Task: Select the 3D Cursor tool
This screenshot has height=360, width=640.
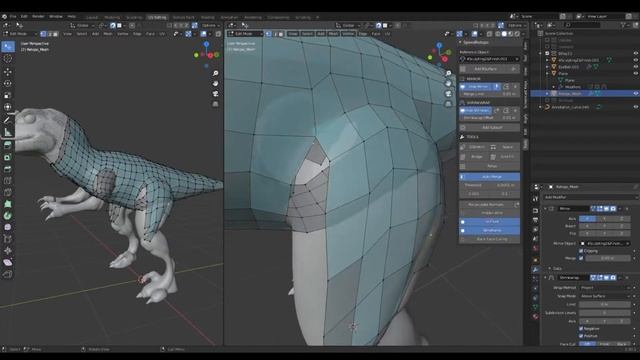Action: [x=8, y=59]
